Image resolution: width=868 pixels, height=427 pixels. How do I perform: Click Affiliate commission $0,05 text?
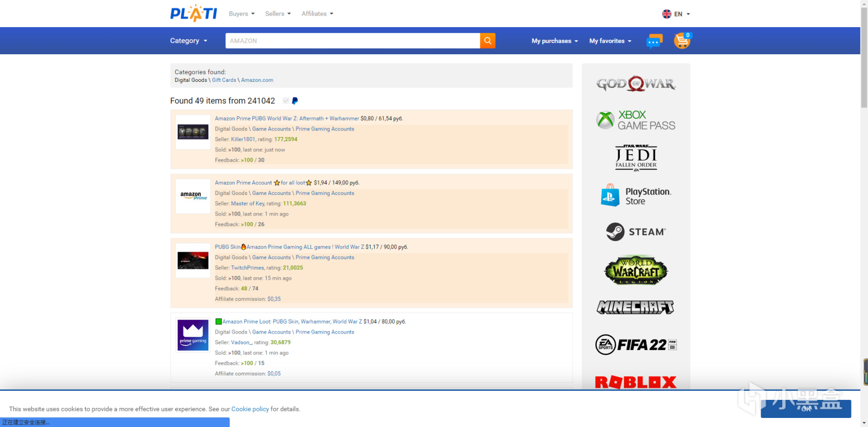tap(248, 374)
